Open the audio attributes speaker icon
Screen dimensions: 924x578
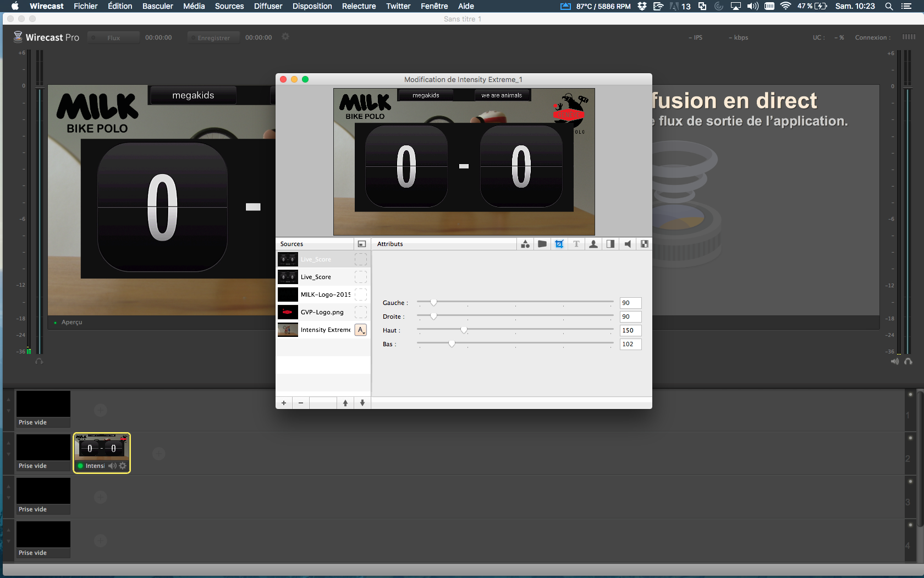pos(628,244)
